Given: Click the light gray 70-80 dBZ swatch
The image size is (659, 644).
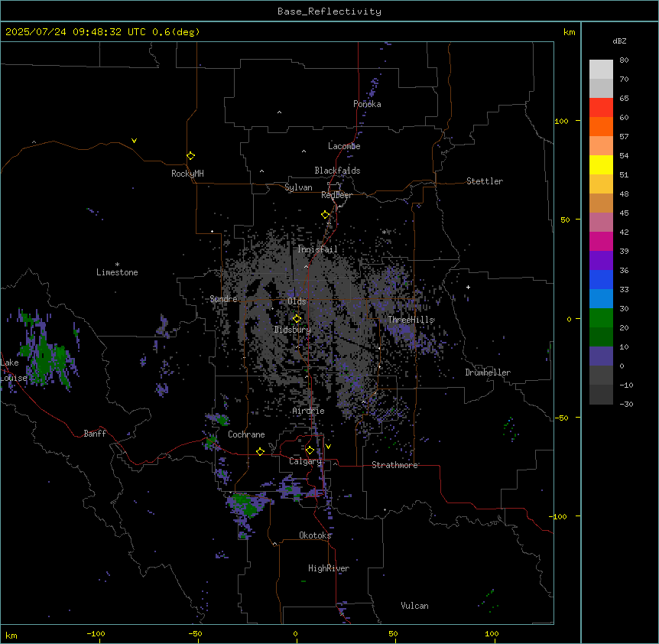Looking at the screenshot, I should click(601, 70).
